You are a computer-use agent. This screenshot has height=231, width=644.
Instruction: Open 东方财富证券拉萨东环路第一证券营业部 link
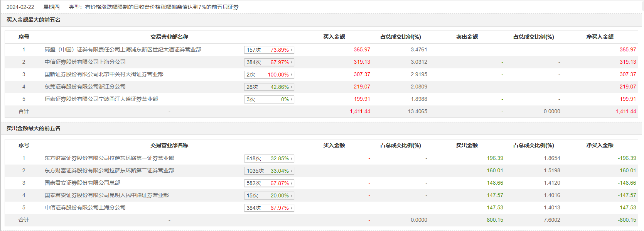pyautogui.click(x=109, y=158)
